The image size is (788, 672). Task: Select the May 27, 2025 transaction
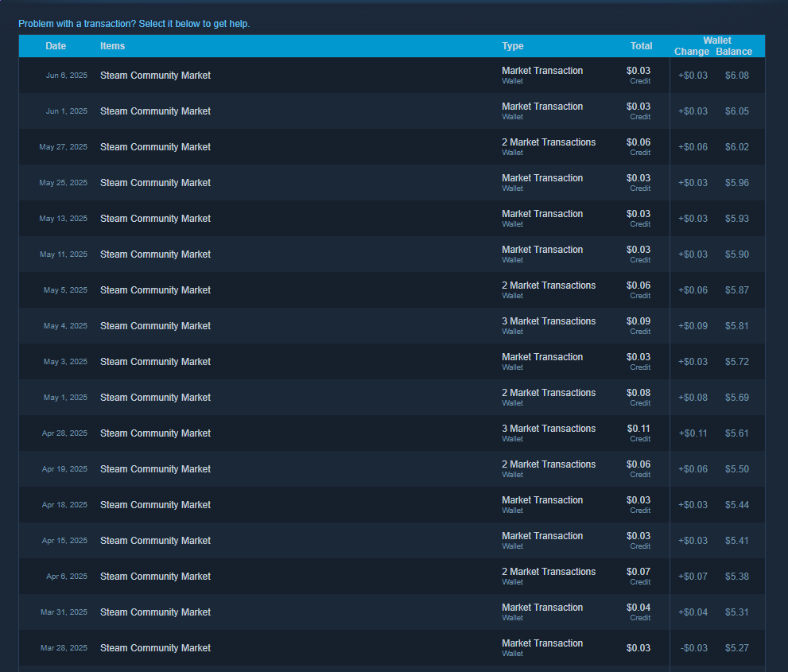pos(392,147)
